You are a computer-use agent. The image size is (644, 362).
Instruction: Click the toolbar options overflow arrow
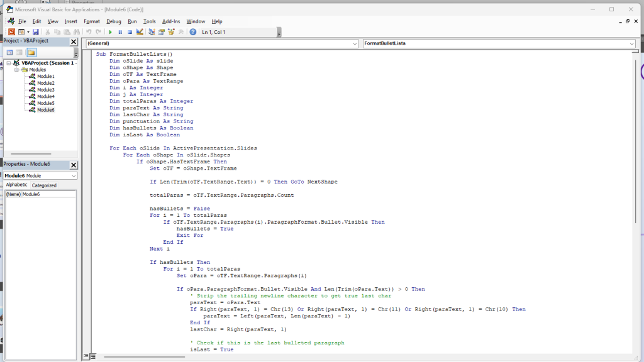click(279, 33)
